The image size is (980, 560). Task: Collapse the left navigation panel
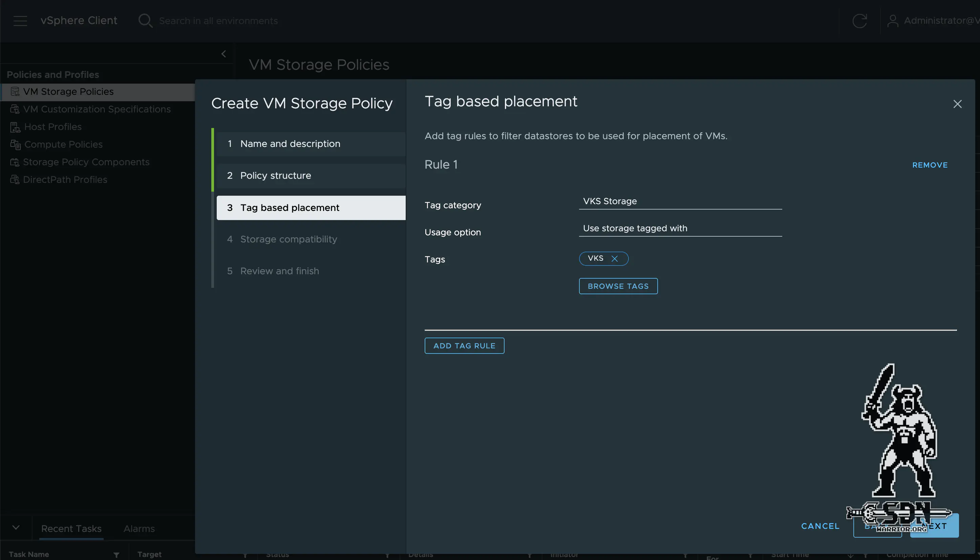pyautogui.click(x=223, y=54)
